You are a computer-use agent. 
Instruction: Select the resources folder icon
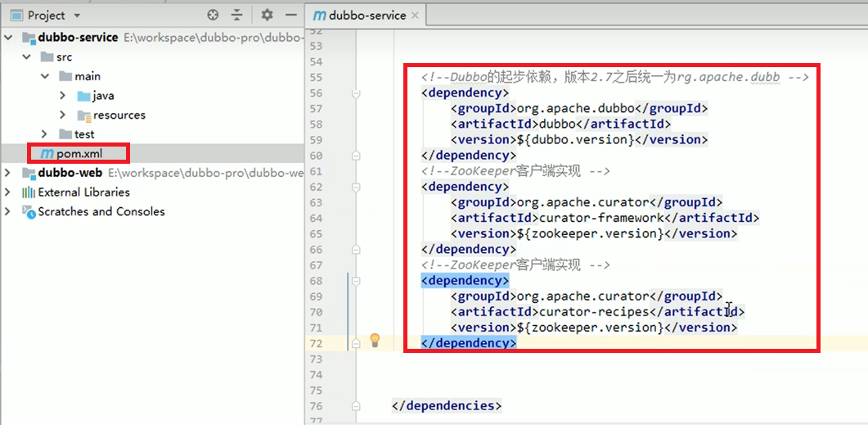click(x=83, y=115)
